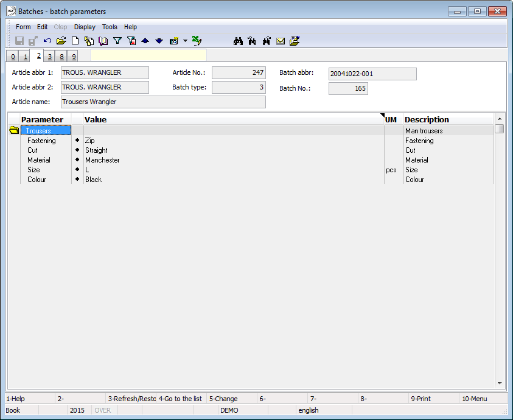Click the Batch type field

239,88
